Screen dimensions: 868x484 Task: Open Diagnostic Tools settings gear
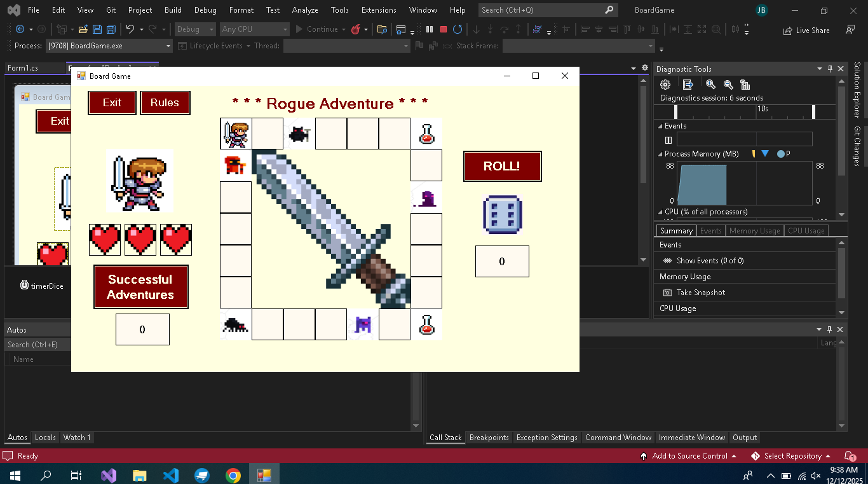coord(665,85)
